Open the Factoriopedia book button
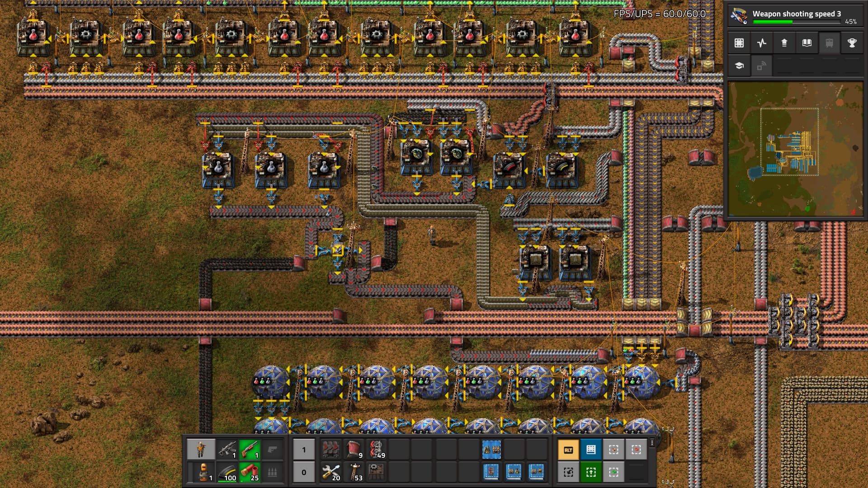Screen dimensions: 868x488 pos(807,43)
